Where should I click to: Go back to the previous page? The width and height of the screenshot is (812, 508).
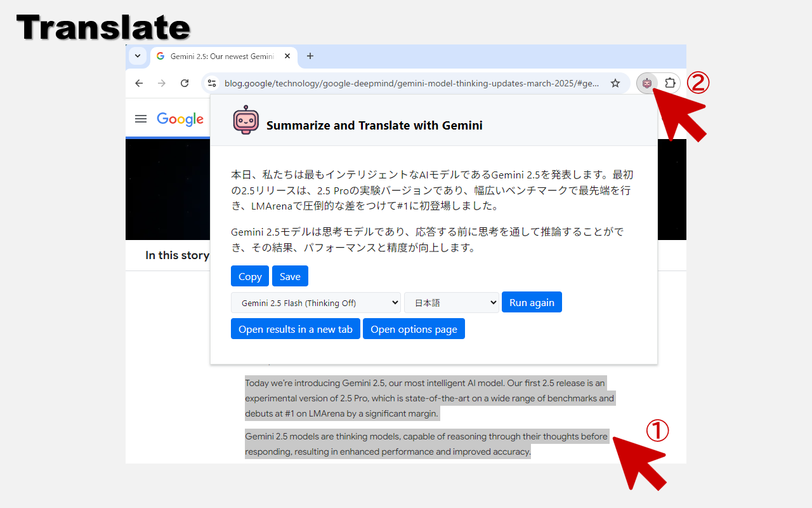[x=139, y=83]
